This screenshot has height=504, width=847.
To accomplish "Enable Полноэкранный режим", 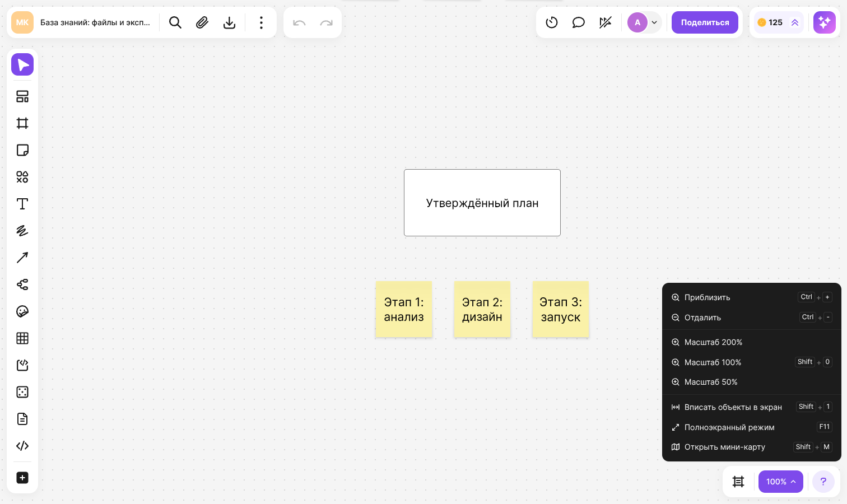I will (752, 427).
